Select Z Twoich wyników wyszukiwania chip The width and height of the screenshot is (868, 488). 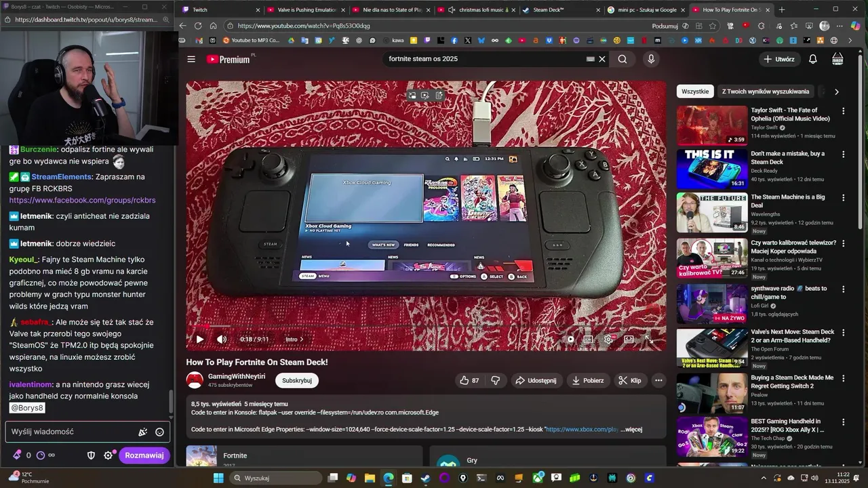tap(765, 91)
